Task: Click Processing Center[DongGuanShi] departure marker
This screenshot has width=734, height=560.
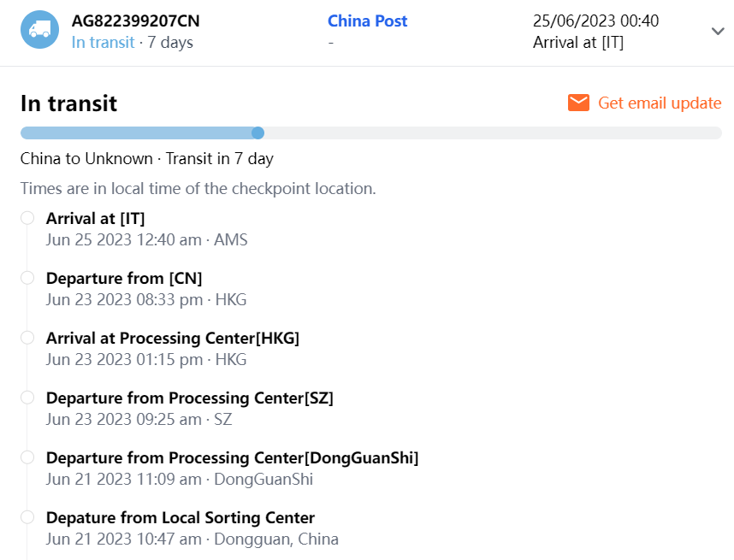Action: coord(27,457)
